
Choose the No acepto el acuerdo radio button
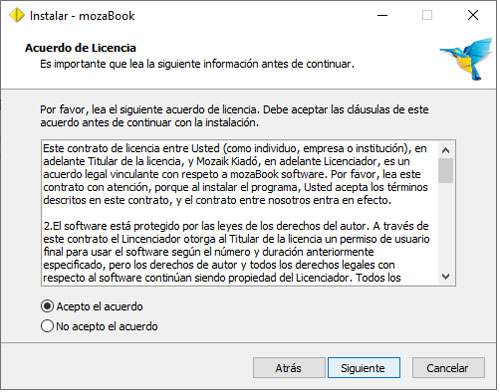point(99,326)
